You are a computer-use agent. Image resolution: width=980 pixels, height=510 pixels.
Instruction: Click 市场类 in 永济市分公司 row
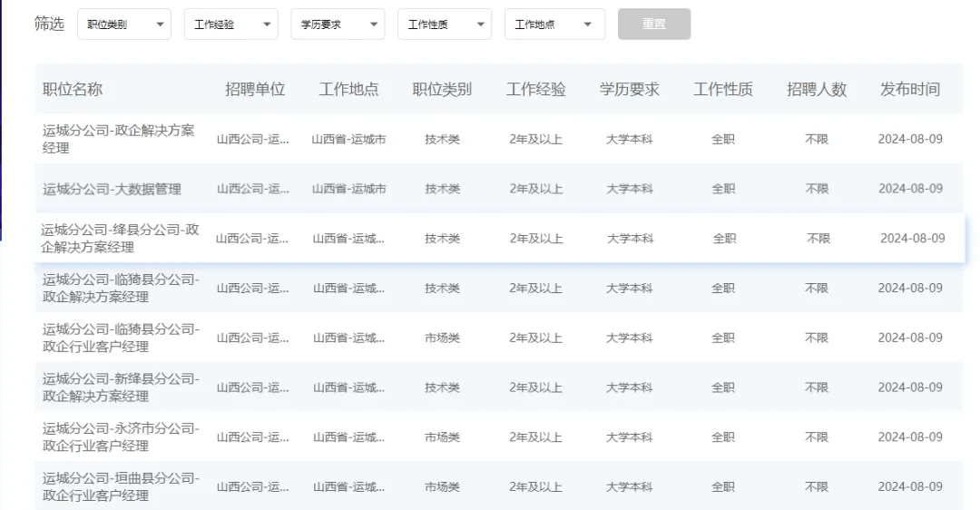[443, 437]
